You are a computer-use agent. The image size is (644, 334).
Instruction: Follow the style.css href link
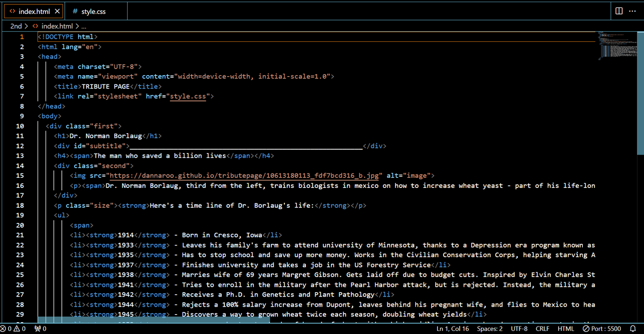(x=187, y=97)
